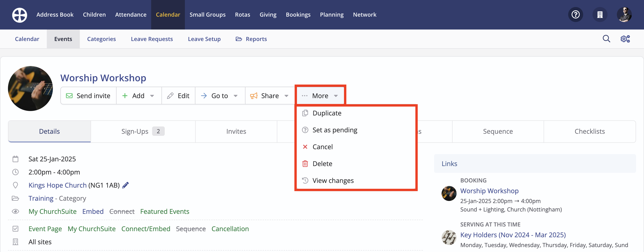Open Leave Setup sub-tab

pos(204,39)
